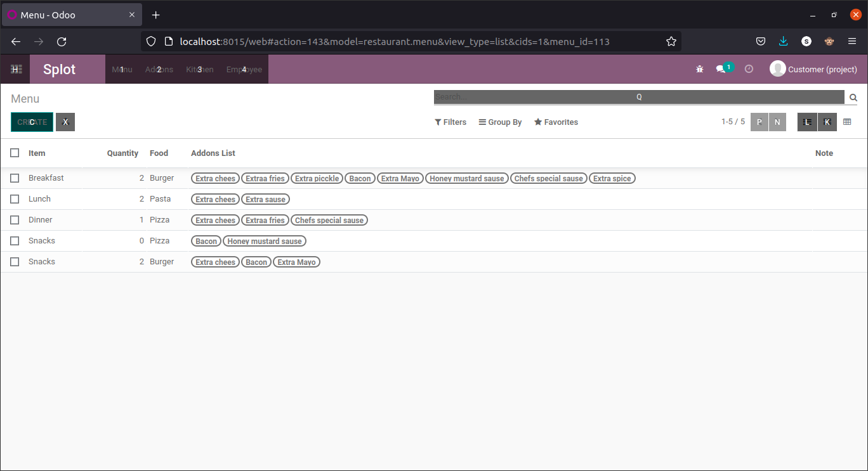This screenshot has width=868, height=471.
Task: Open the Favorites dropdown
Action: (x=556, y=122)
